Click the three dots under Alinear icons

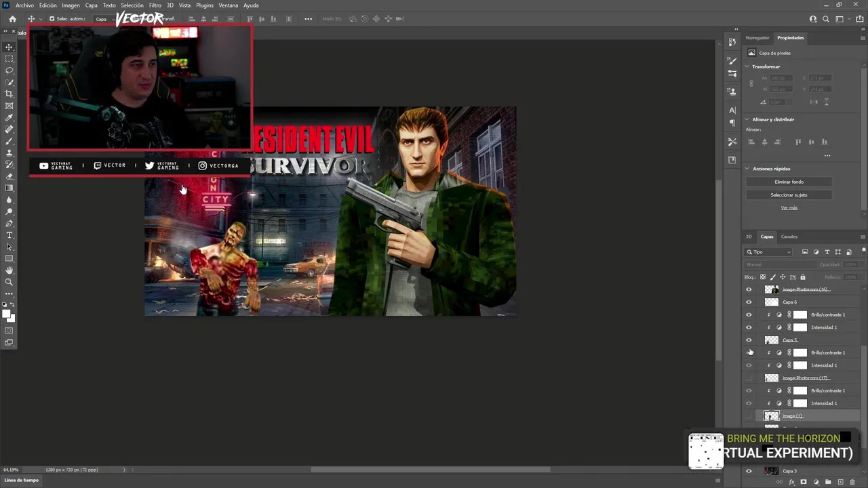tap(827, 155)
